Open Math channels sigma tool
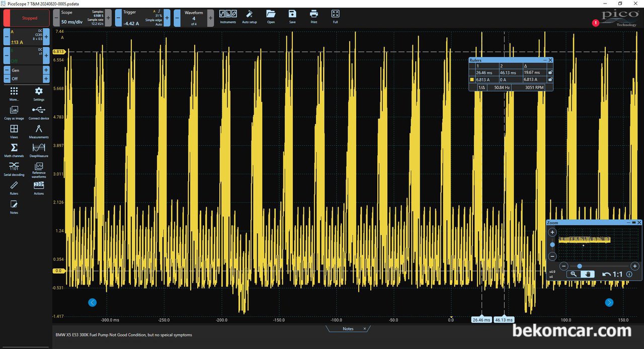 coord(14,150)
